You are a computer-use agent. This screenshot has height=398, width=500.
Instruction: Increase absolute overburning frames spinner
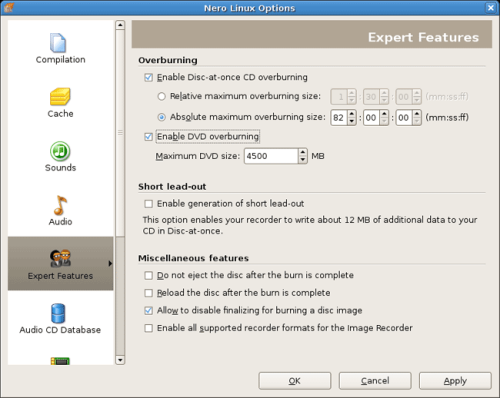(417, 114)
